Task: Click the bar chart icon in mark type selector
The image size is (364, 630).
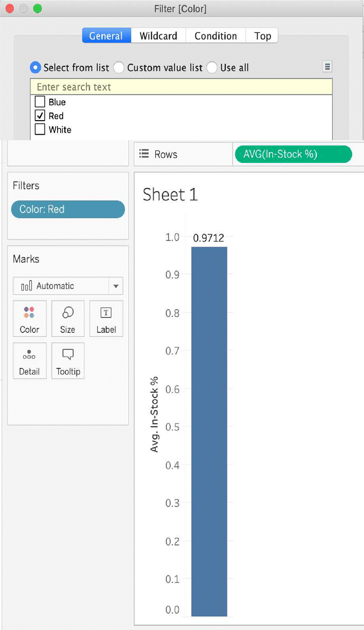Action: point(26,286)
